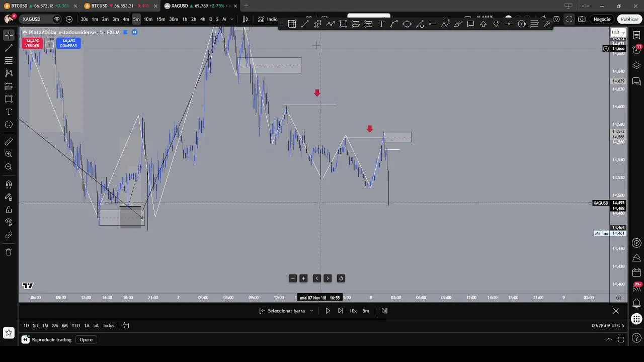Viewport: 644px width, 362px height.
Task: Change replay interval 5m
Action: (x=366, y=311)
